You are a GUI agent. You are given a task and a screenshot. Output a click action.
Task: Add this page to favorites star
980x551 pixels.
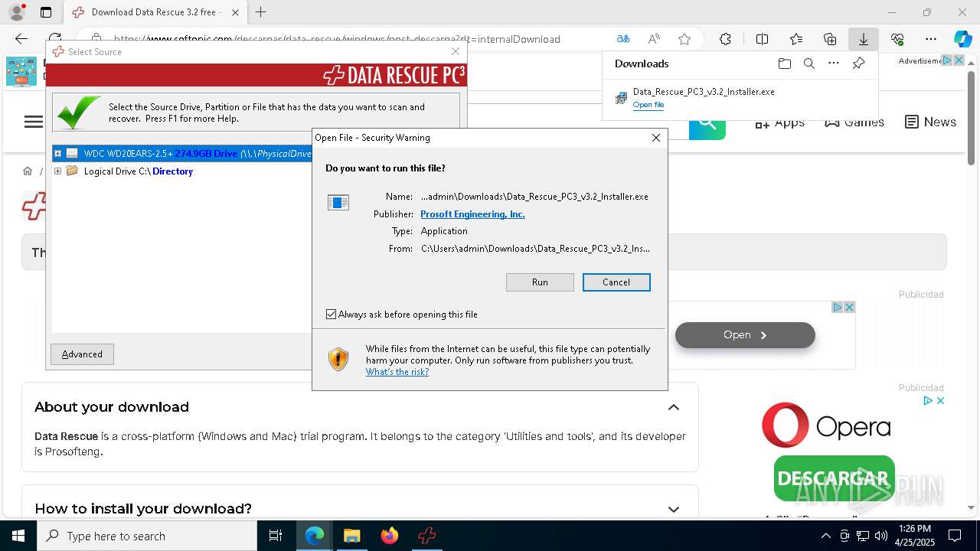[x=684, y=39]
